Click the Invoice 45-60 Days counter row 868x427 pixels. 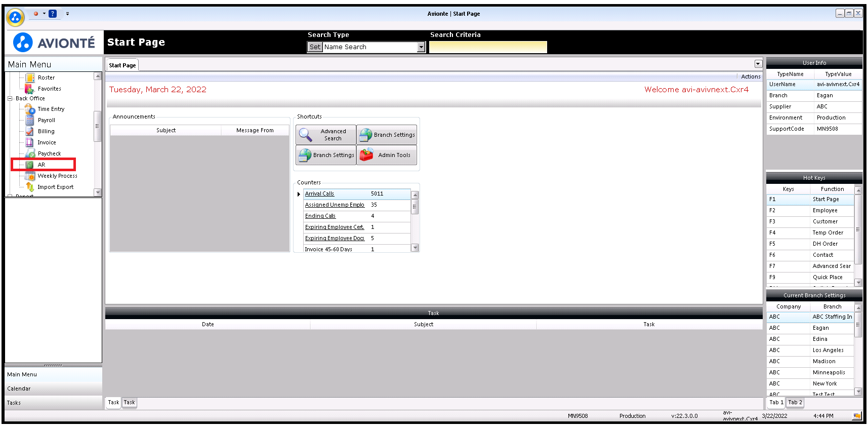click(x=357, y=249)
